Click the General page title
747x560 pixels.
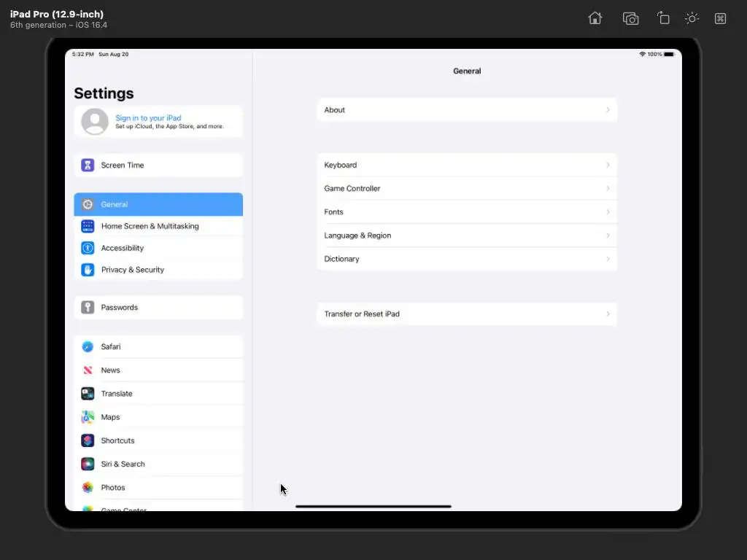click(x=467, y=71)
